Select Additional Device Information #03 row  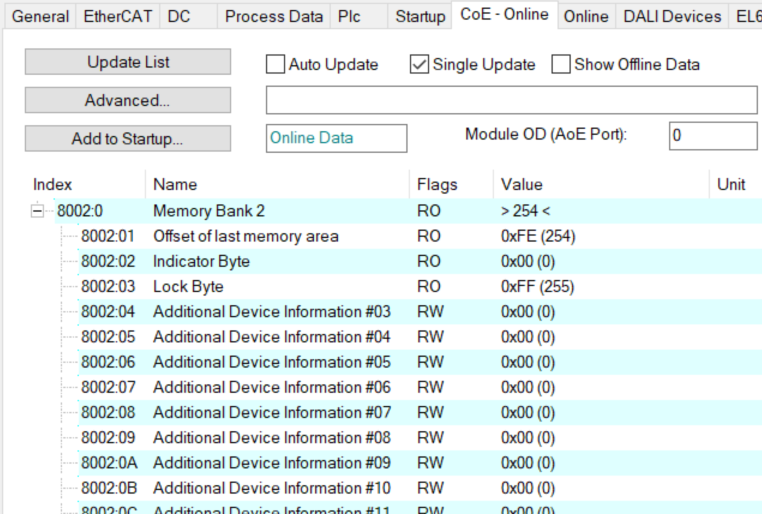click(271, 312)
